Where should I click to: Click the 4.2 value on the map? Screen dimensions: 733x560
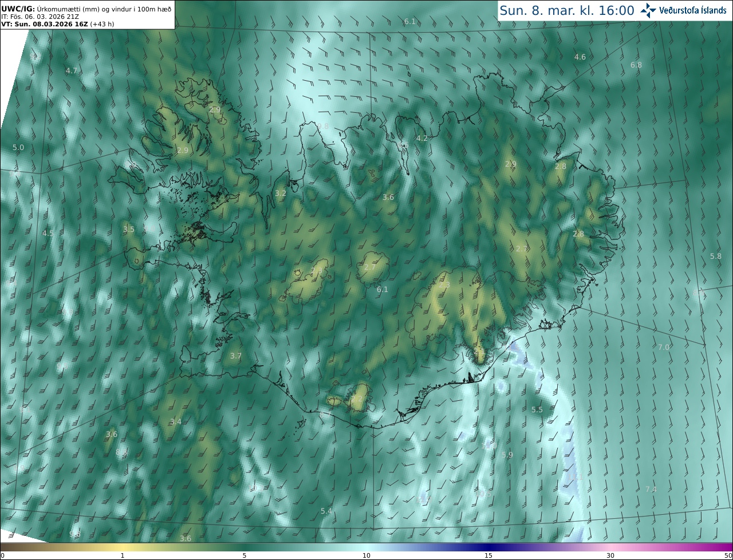tap(422, 139)
